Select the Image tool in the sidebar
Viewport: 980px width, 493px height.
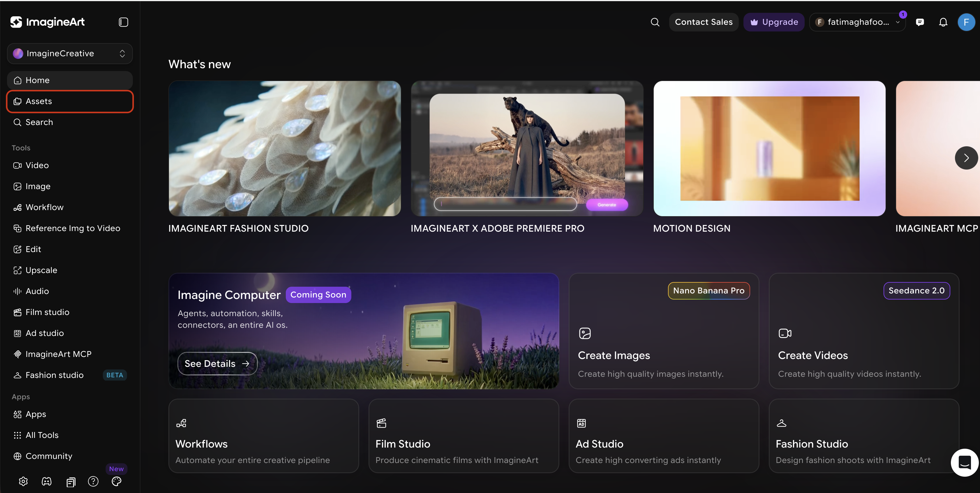point(70,186)
